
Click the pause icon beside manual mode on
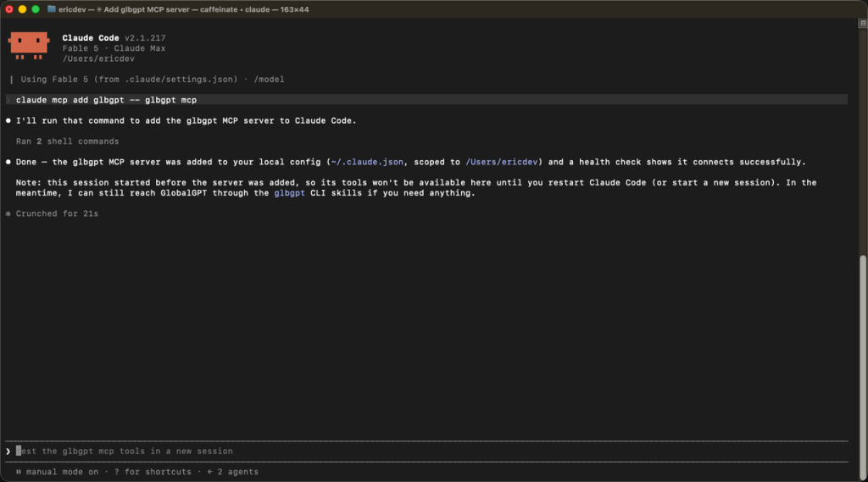tap(19, 472)
